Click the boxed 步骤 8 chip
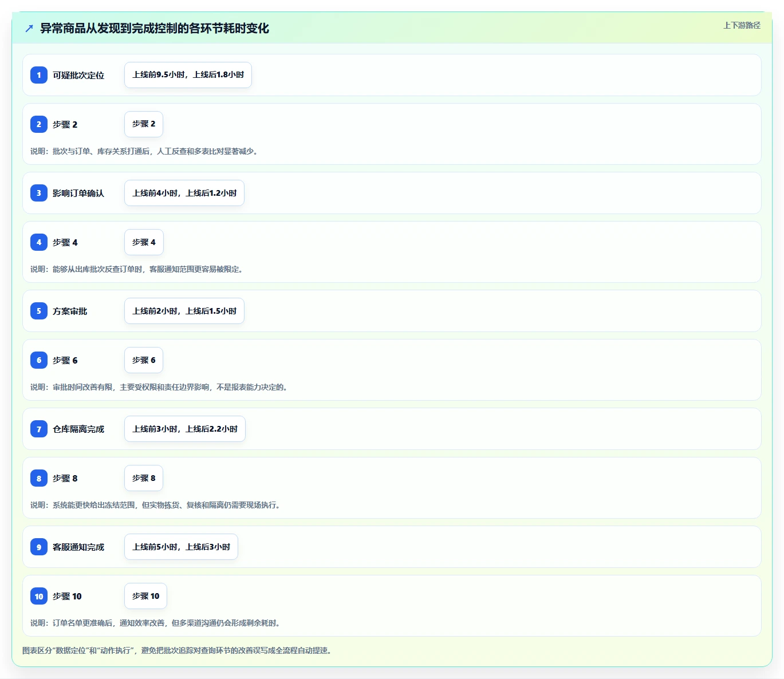 [144, 478]
